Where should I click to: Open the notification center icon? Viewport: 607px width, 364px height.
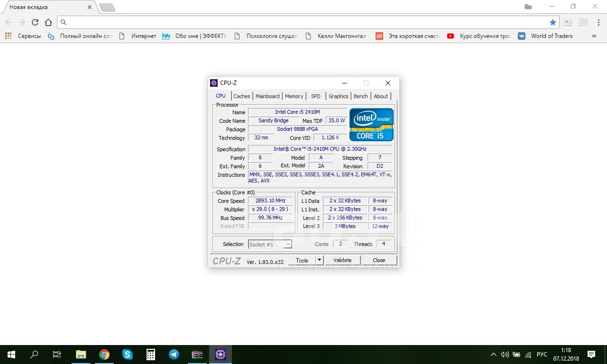tap(591, 355)
